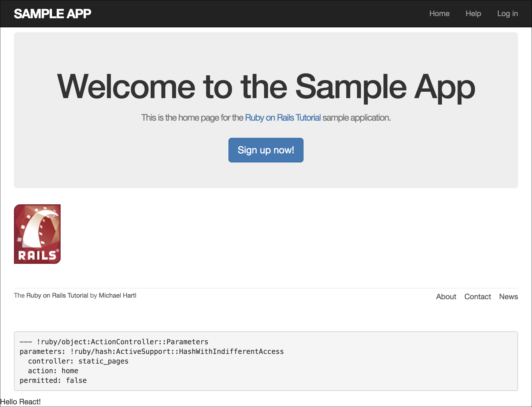The height and width of the screenshot is (407, 532).
Task: Open the Ruby on Rails Tutorial link
Action: (x=282, y=117)
